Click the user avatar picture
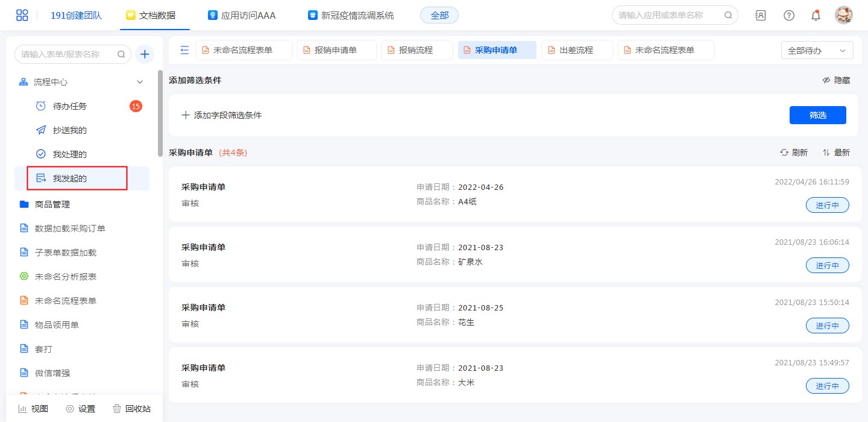Image resolution: width=868 pixels, height=422 pixels. [843, 15]
